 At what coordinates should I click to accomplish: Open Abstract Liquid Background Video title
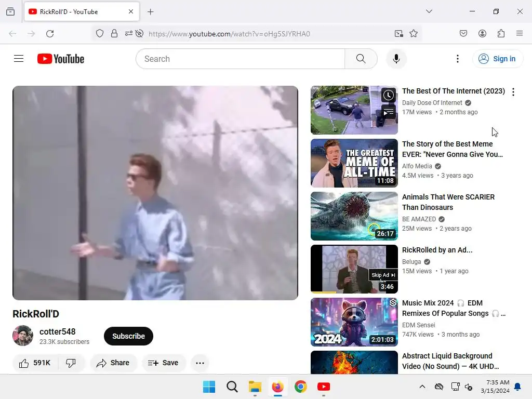(450, 361)
